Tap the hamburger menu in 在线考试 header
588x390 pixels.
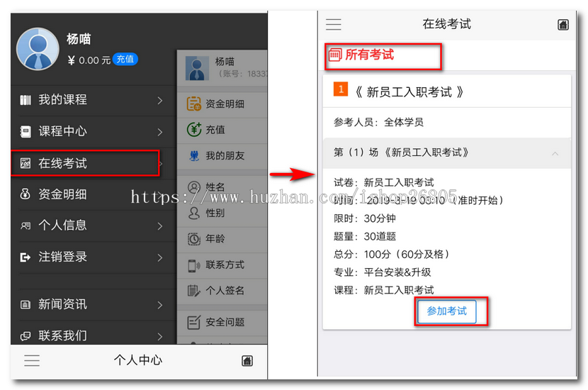click(x=334, y=24)
